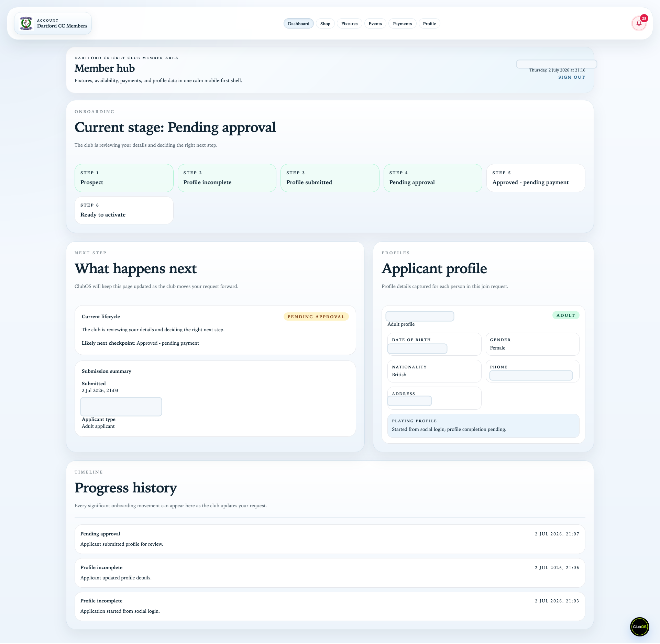This screenshot has width=660, height=644.
Task: Open the Dartford CC Members account switcher
Action: coord(53,23)
